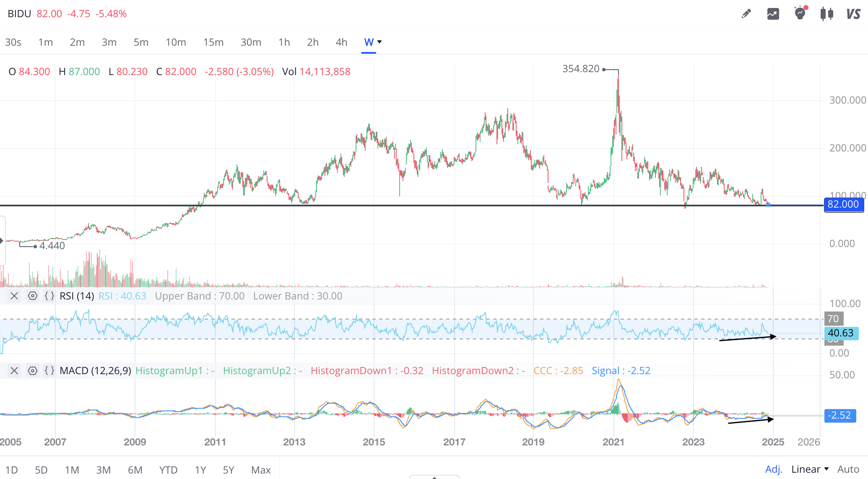This screenshot has height=479, width=868.
Task: Select the 1h interval
Action: click(x=284, y=42)
